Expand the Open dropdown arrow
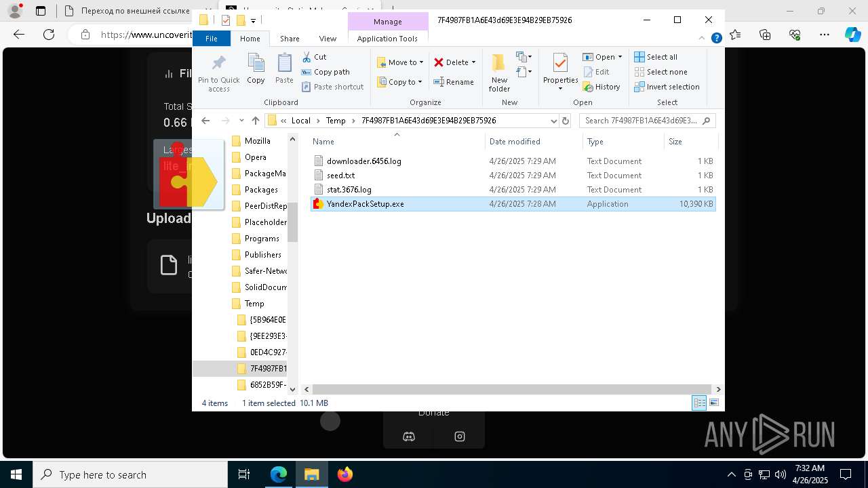Screen dimensions: 868x488 (x=620, y=57)
